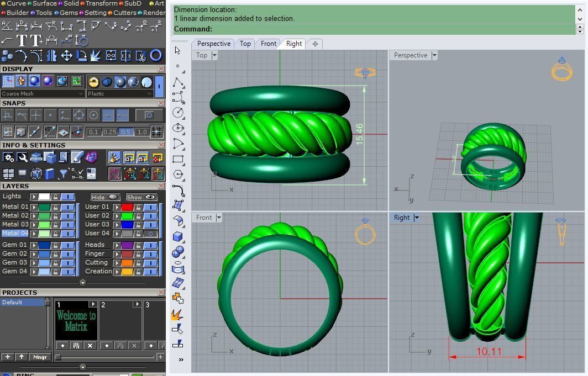Screen dimensions: 588x376
Task: Click the Mngr button in Projects
Action: [x=40, y=357]
